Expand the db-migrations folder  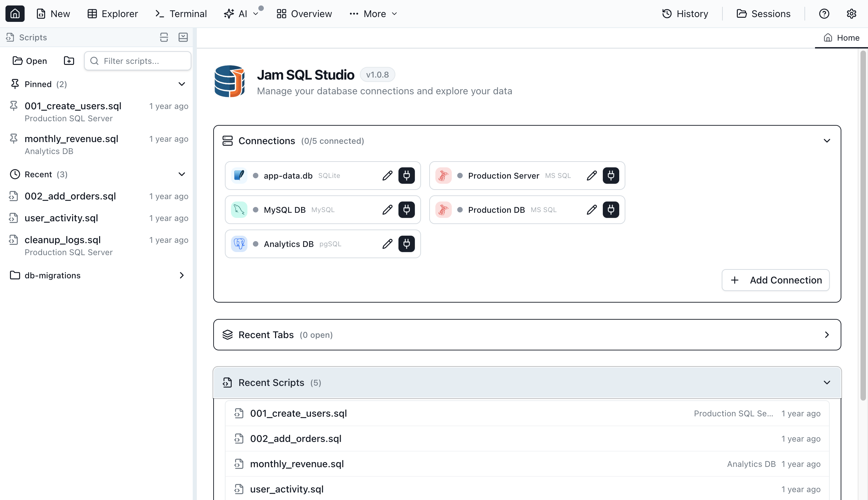tap(181, 275)
